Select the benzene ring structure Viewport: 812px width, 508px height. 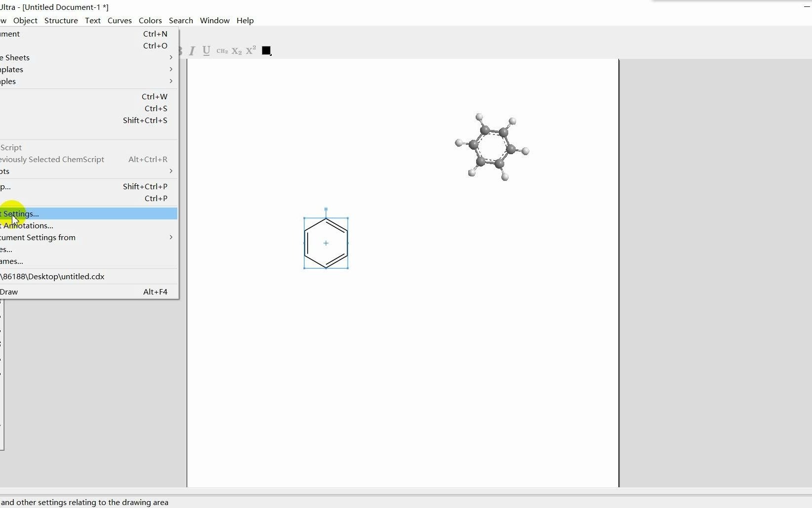tap(326, 243)
